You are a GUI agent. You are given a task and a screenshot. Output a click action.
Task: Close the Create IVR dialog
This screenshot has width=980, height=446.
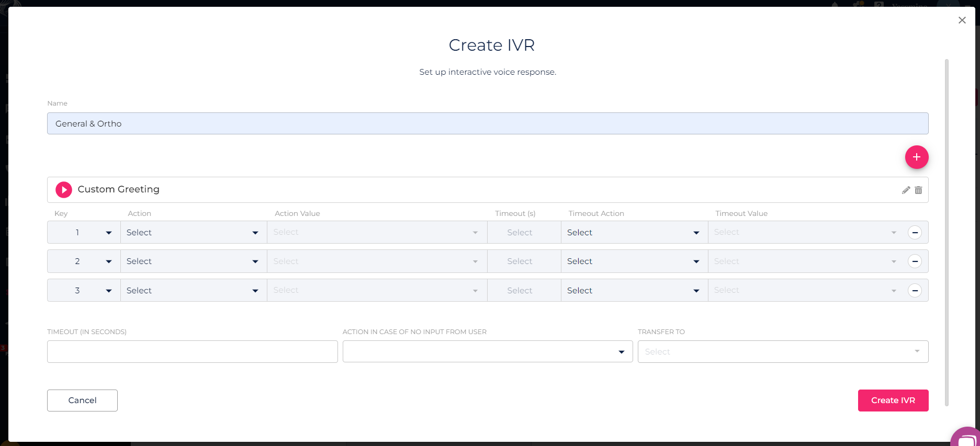pos(962,20)
